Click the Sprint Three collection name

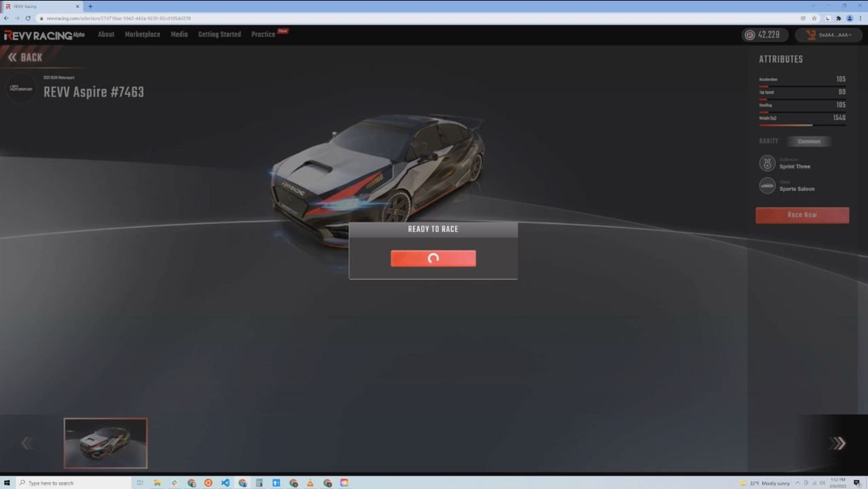[795, 166]
